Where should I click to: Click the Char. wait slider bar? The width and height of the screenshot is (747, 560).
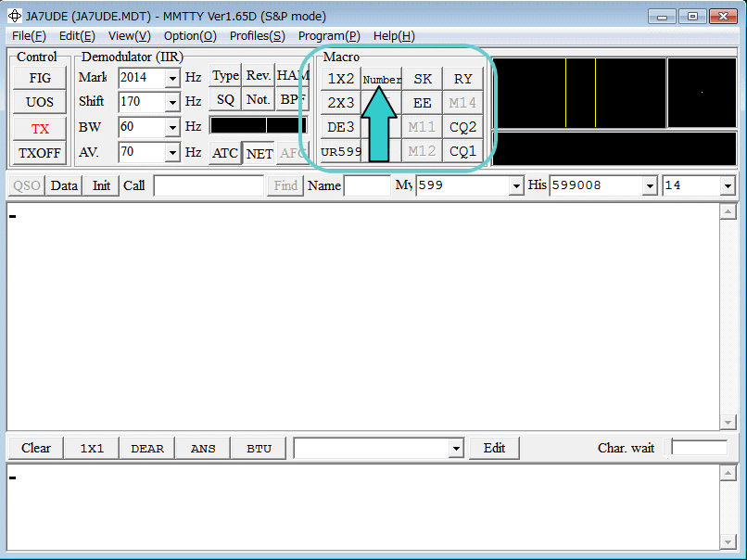[699, 448]
